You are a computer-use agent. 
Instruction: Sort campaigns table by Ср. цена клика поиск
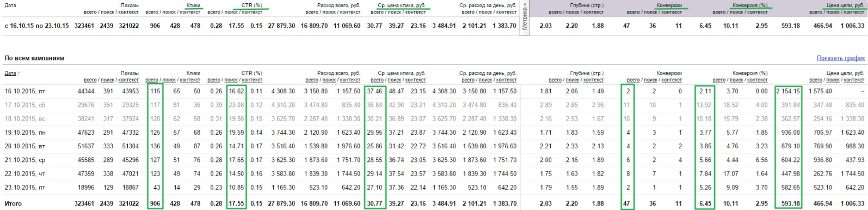pyautogui.click(x=395, y=80)
